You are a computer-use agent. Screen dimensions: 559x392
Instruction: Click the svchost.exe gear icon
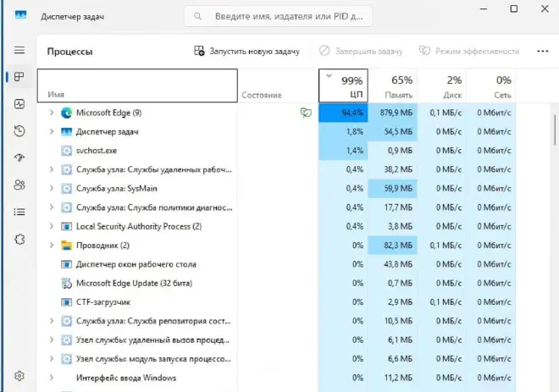coord(66,151)
